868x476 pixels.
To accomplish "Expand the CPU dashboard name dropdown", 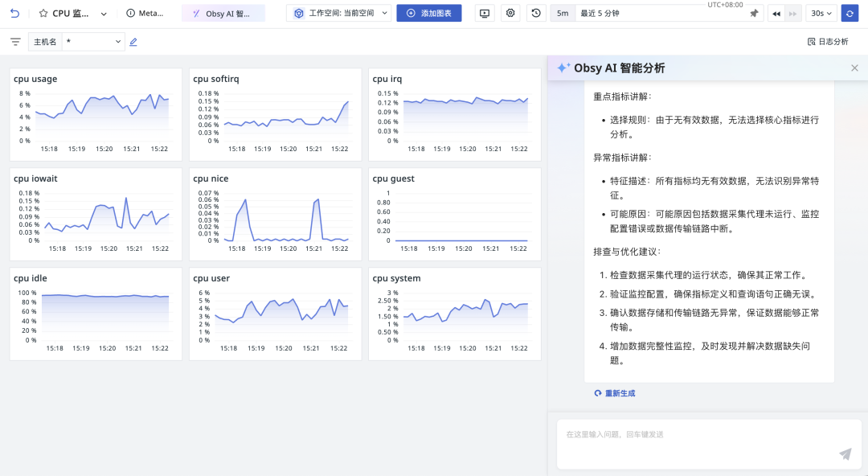I will click(x=104, y=14).
